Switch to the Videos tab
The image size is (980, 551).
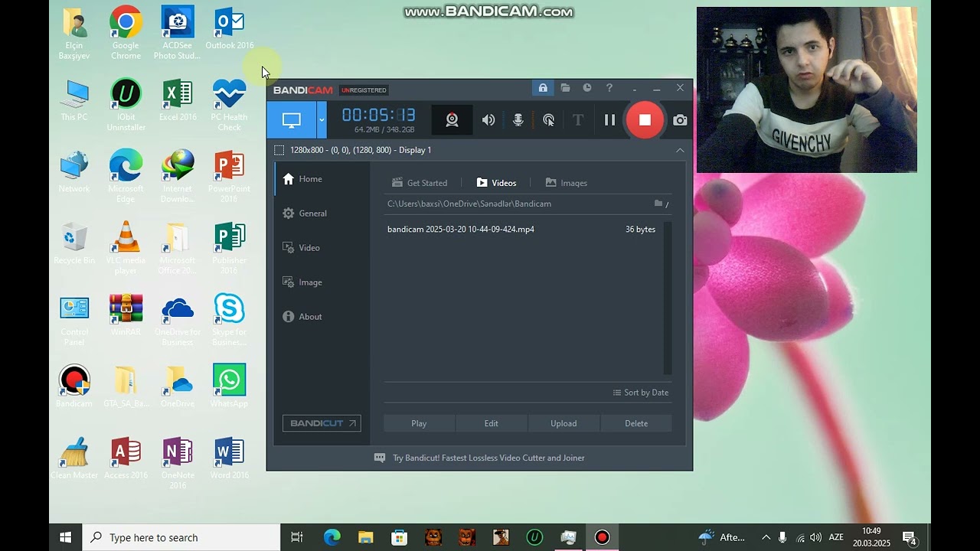(496, 183)
